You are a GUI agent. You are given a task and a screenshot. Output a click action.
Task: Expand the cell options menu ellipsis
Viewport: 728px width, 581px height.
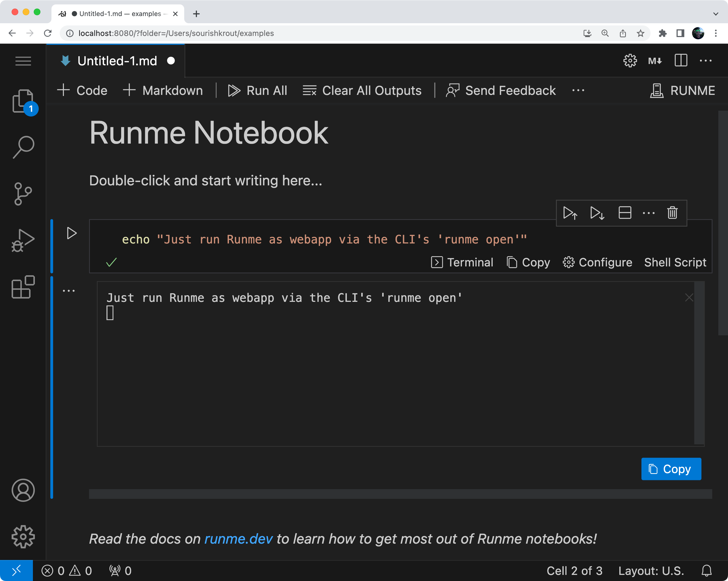pos(649,212)
